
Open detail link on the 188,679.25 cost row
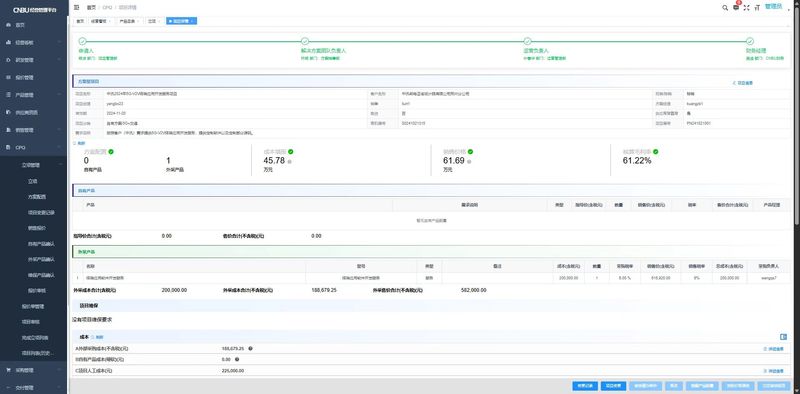(774, 349)
